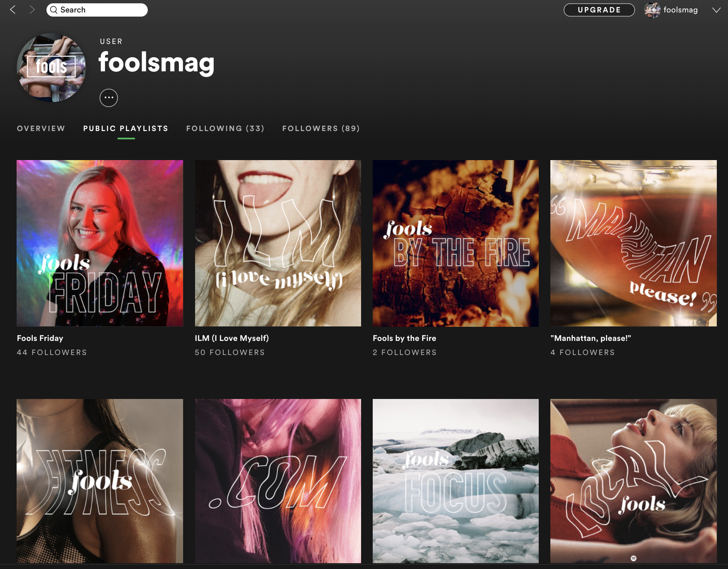Viewport: 728px width, 569px height.
Task: Click the Fools by the Fire title link
Action: tap(404, 338)
